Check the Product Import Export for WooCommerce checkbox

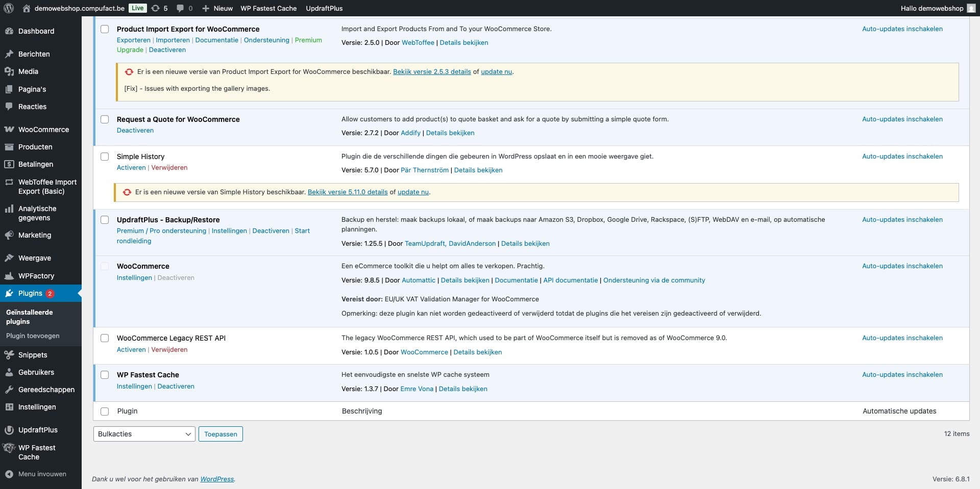point(105,29)
